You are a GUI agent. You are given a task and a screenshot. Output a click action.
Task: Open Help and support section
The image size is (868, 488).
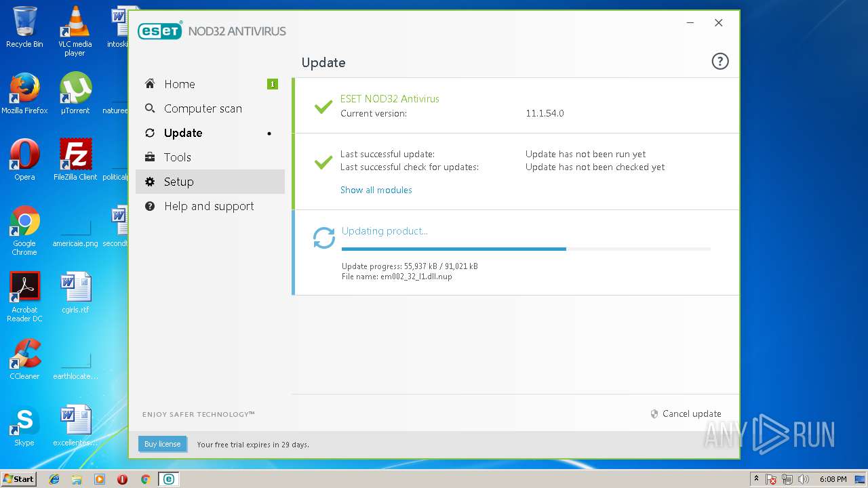(x=210, y=206)
